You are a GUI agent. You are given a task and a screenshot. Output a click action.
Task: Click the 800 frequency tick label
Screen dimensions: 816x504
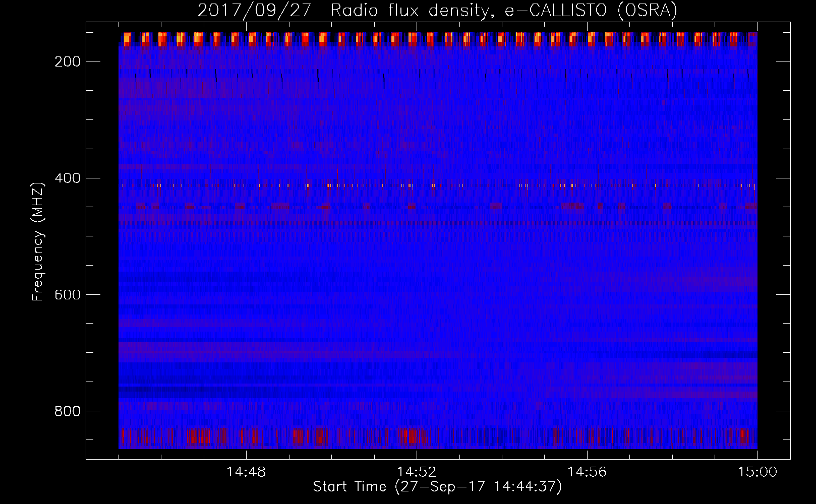[x=68, y=411]
